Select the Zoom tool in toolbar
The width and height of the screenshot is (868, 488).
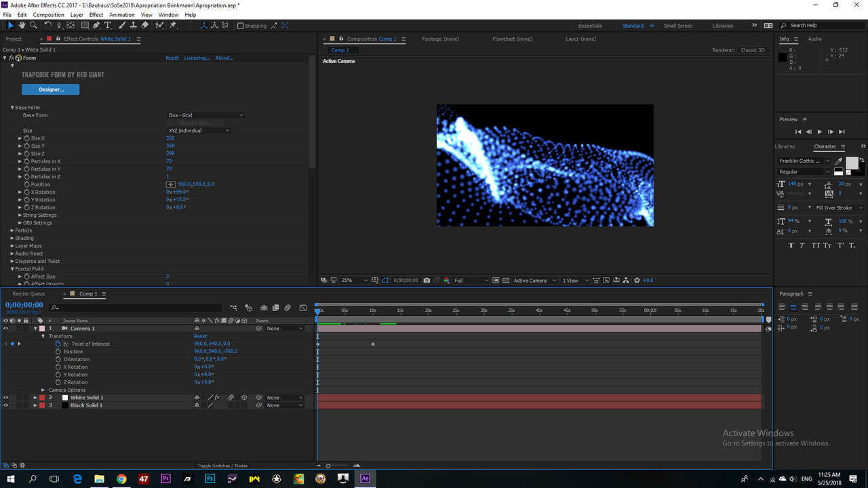[x=33, y=25]
